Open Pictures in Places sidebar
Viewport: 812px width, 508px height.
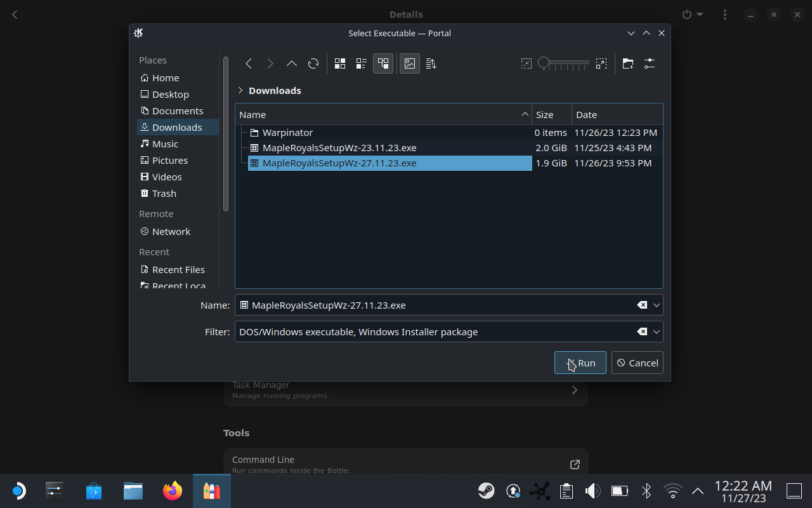pos(178,160)
